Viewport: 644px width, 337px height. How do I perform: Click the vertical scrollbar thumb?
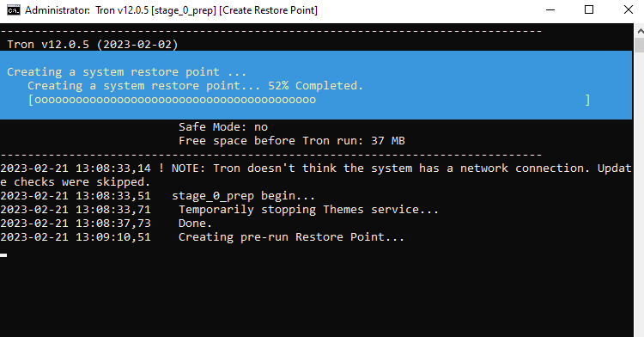639,46
